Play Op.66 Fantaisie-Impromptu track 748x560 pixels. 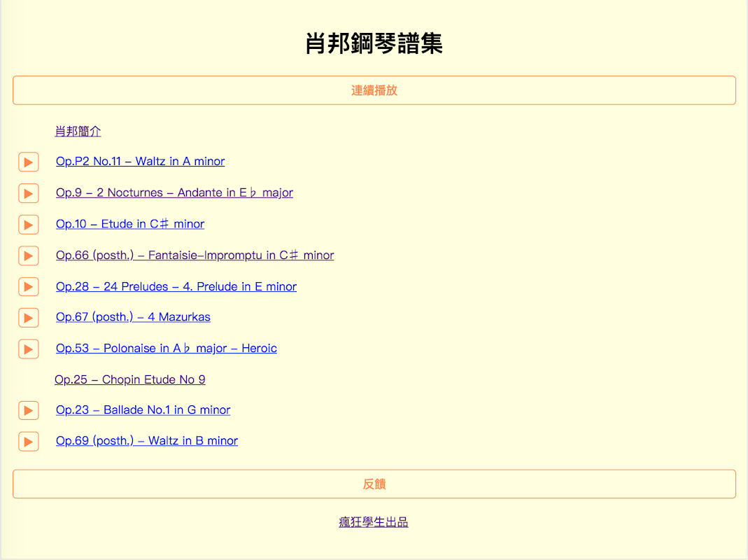[29, 256]
